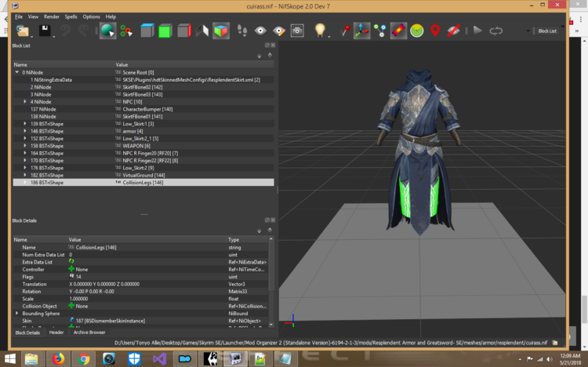Select the 1 NiStringExtraData row
This screenshot has height=367, width=588.
[143, 80]
